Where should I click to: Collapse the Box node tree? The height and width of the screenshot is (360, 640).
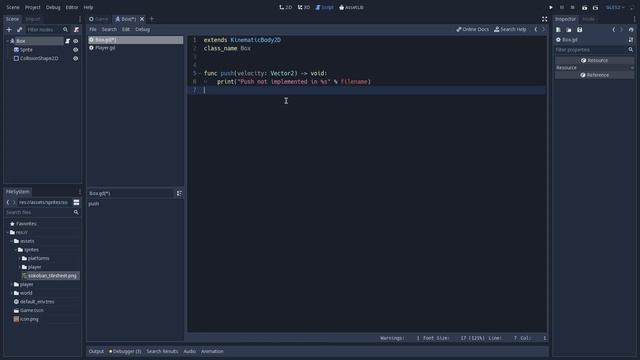pyautogui.click(x=7, y=41)
